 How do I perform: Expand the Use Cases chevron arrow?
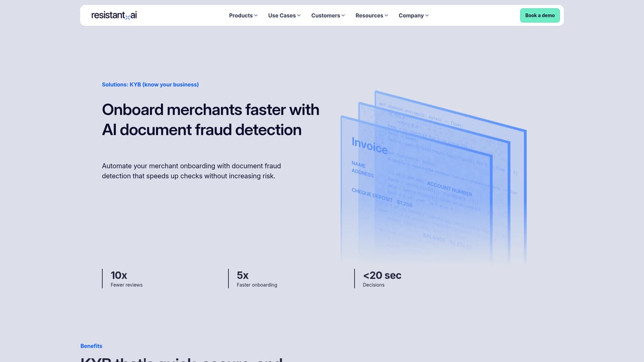299,16
